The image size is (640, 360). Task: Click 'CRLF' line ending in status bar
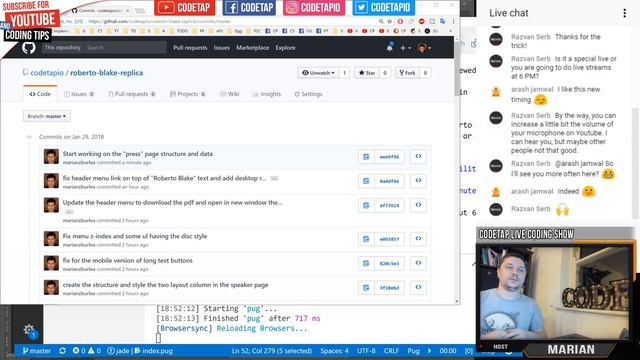(391, 351)
